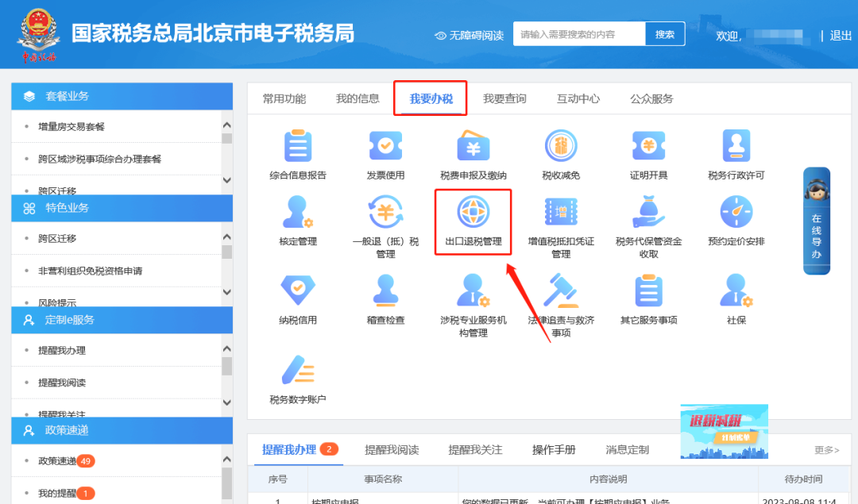Viewport: 858px width, 504px height.
Task: Select the 税收减免 icon
Action: [x=561, y=146]
